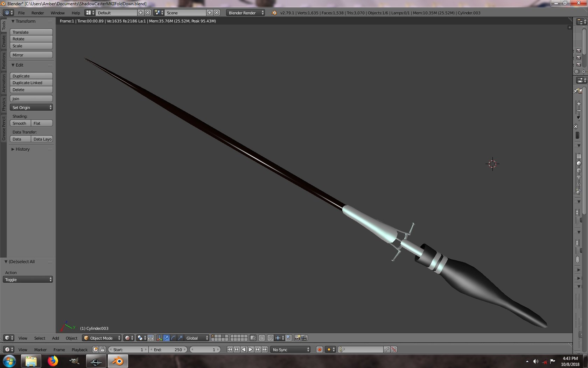588x368 pixels.
Task: Open Windows Start menu
Action: (x=9, y=361)
